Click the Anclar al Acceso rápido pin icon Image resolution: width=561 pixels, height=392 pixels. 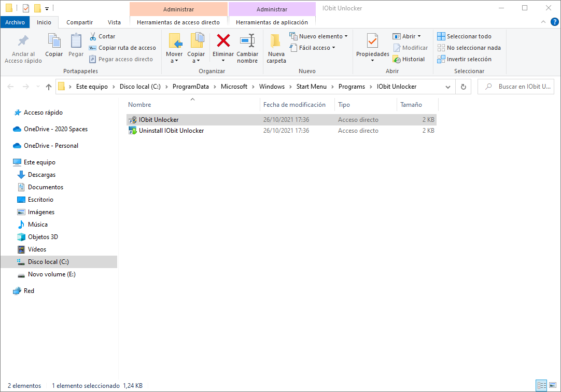[x=23, y=40]
